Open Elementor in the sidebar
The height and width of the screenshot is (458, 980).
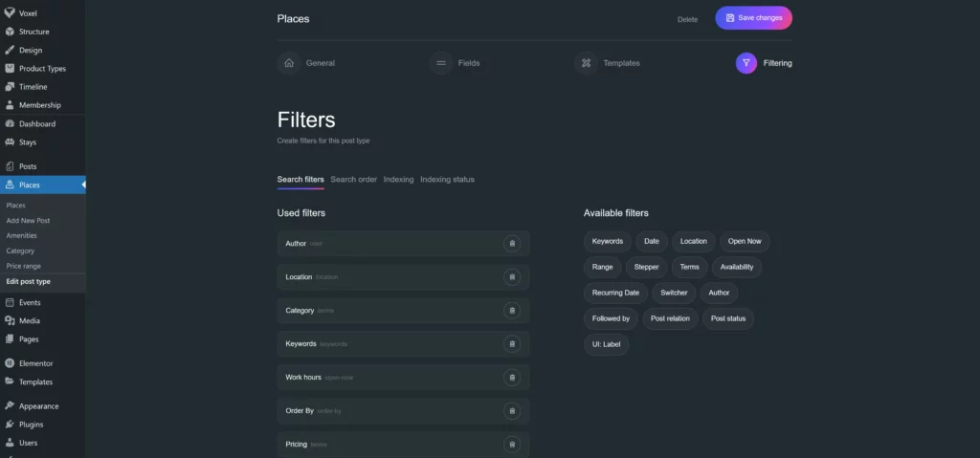click(x=35, y=363)
